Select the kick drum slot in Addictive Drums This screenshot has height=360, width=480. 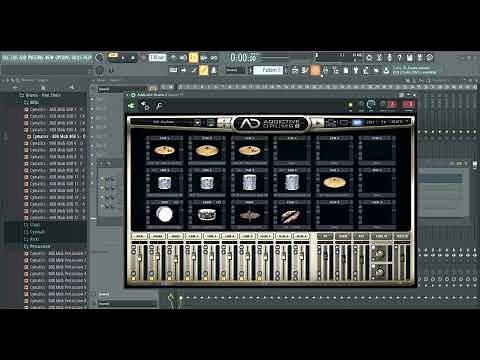pyautogui.click(x=164, y=214)
